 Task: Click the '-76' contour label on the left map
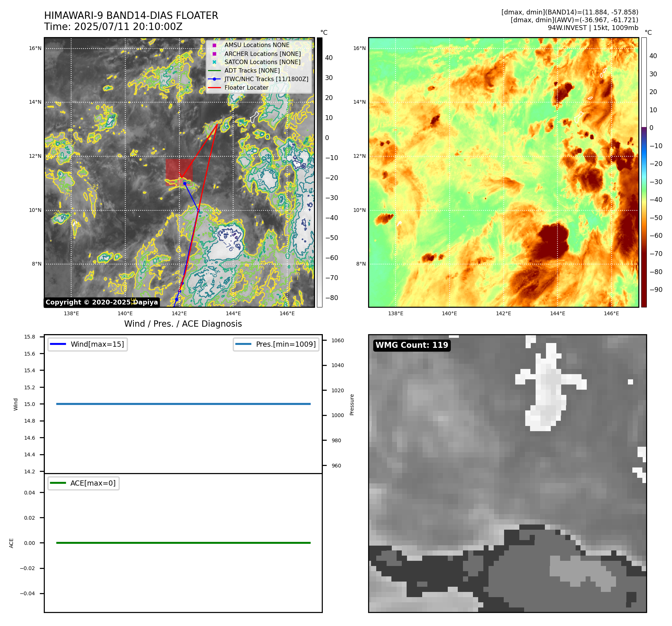228,246
